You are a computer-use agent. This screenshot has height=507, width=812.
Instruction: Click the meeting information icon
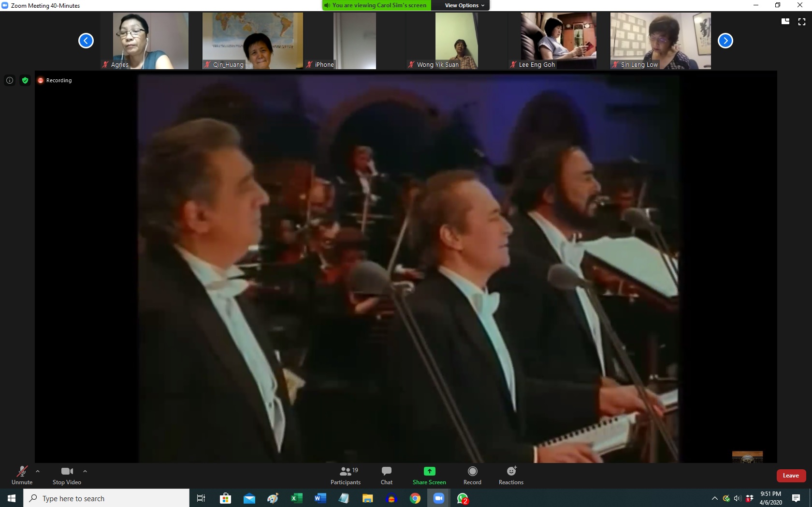(x=10, y=80)
